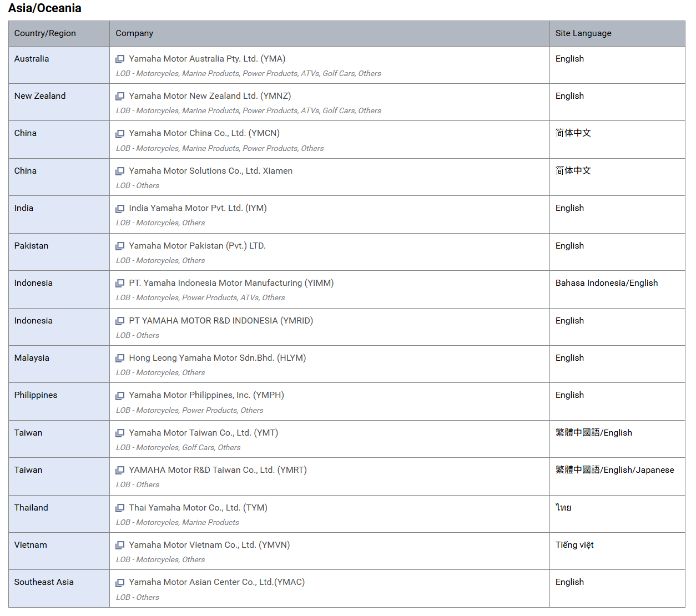This screenshot has width=696, height=616.
Task: Click external-link icon beside YAMAHA Motor R&D Taiwan
Action: pyautogui.click(x=120, y=470)
